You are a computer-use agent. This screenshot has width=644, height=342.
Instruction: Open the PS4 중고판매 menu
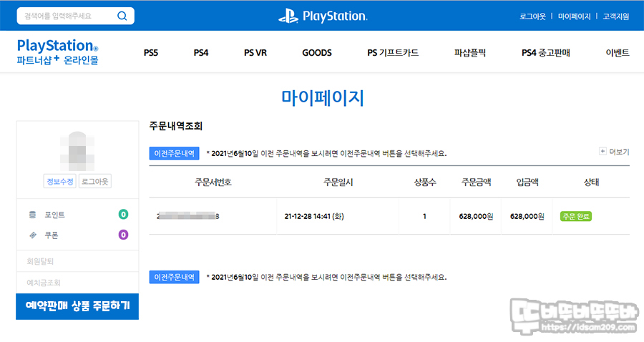click(545, 52)
